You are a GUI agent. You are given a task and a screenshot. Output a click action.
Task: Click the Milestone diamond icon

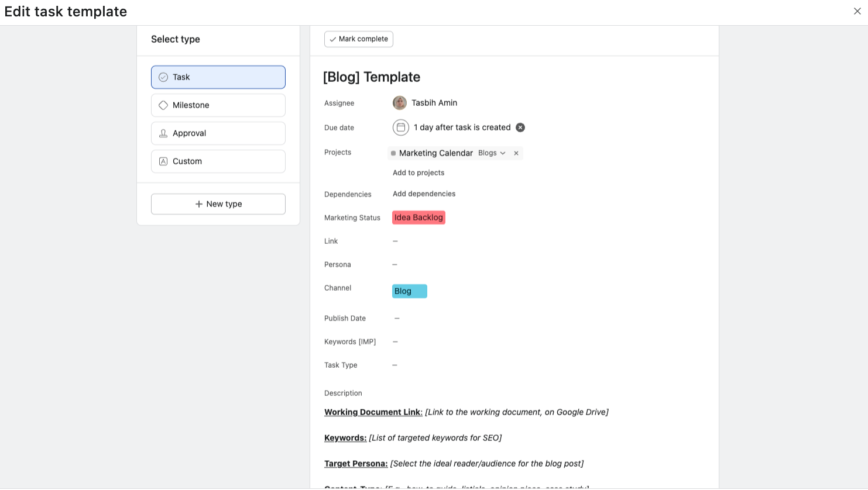pyautogui.click(x=163, y=105)
